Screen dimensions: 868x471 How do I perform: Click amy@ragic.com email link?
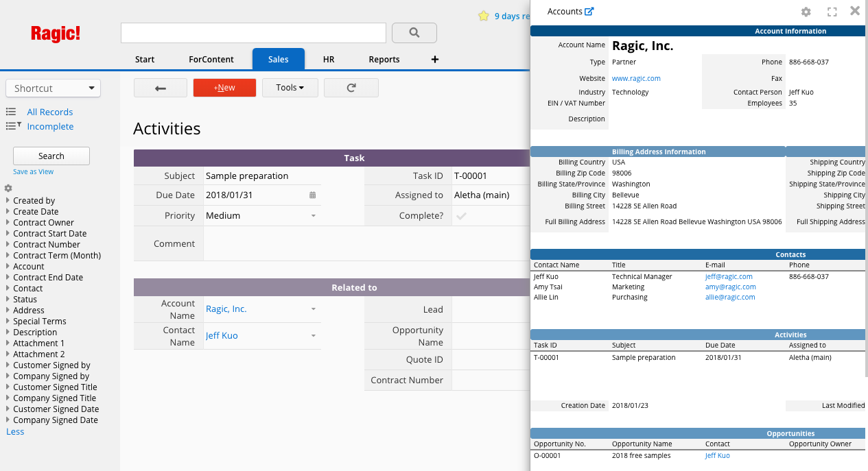[730, 287]
